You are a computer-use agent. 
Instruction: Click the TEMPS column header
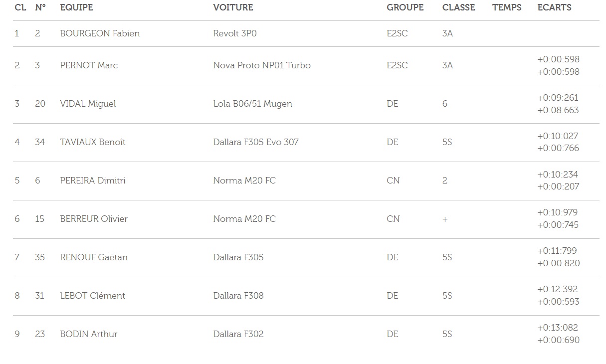[x=507, y=7]
